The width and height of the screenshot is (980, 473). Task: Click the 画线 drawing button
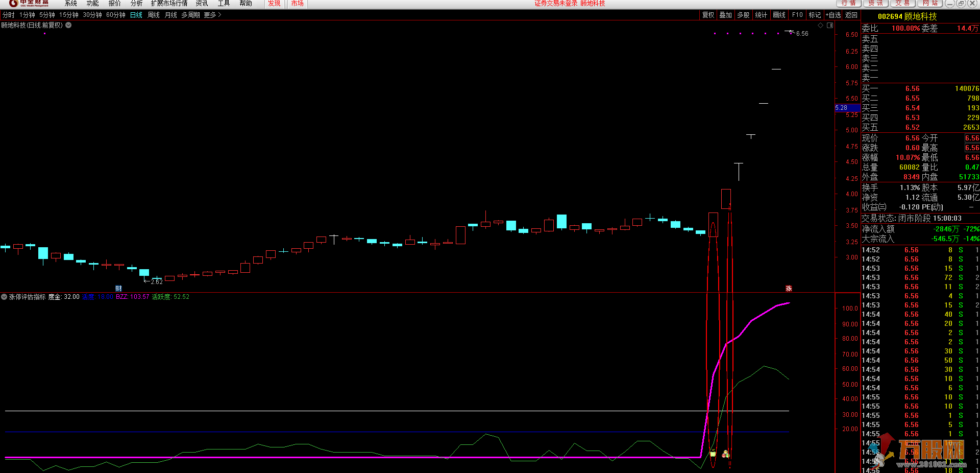coord(779,15)
